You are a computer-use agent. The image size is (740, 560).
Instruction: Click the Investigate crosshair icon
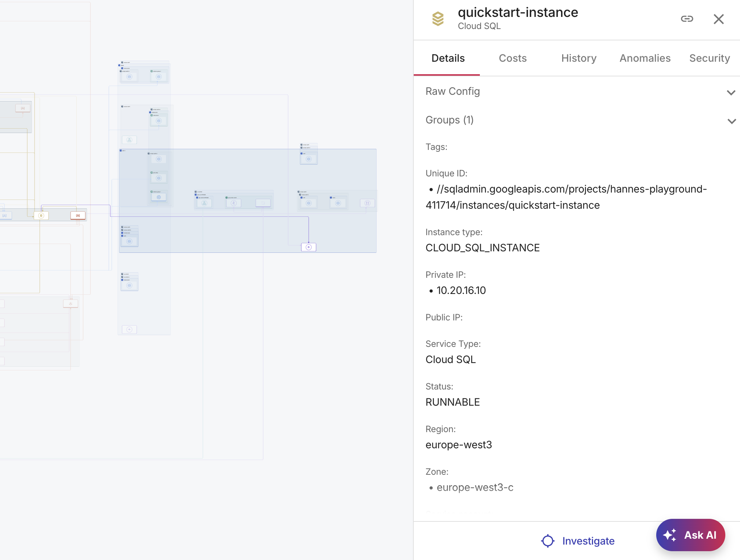pos(547,541)
